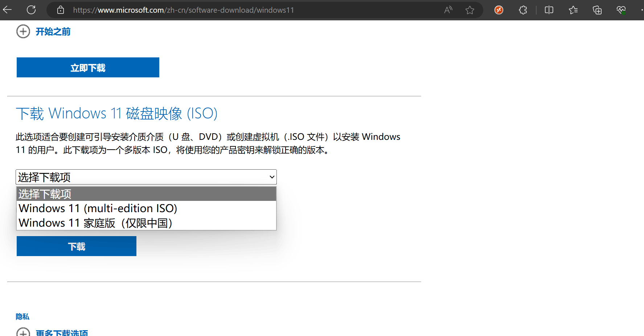644x336 pixels.
Task: Open the browser Extensions menu
Action: click(x=523, y=10)
